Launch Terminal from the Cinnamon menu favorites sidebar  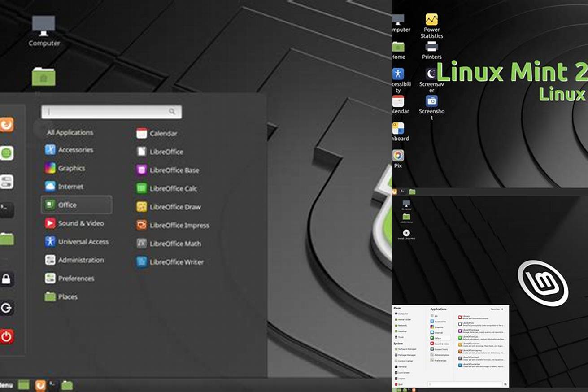pyautogui.click(x=6, y=210)
